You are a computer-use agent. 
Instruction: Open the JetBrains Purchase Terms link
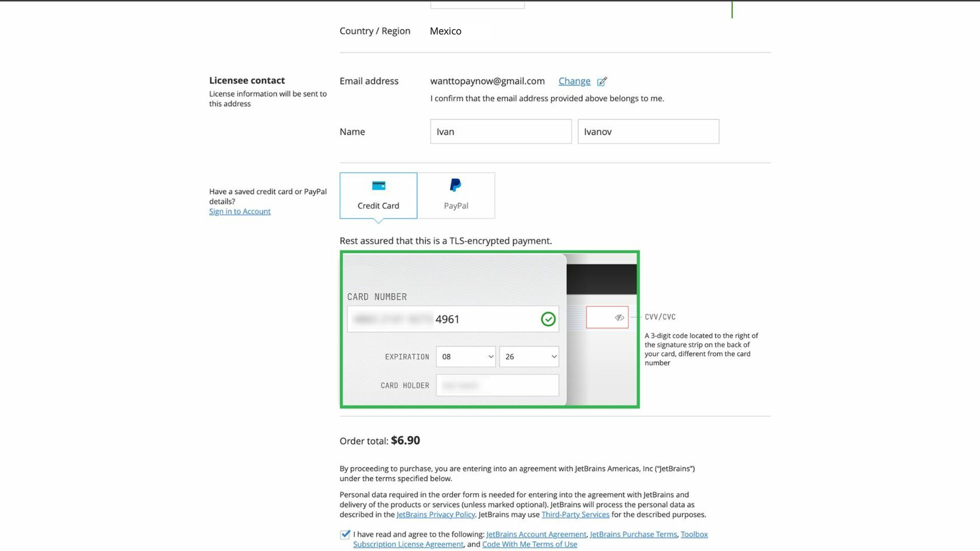(x=633, y=534)
